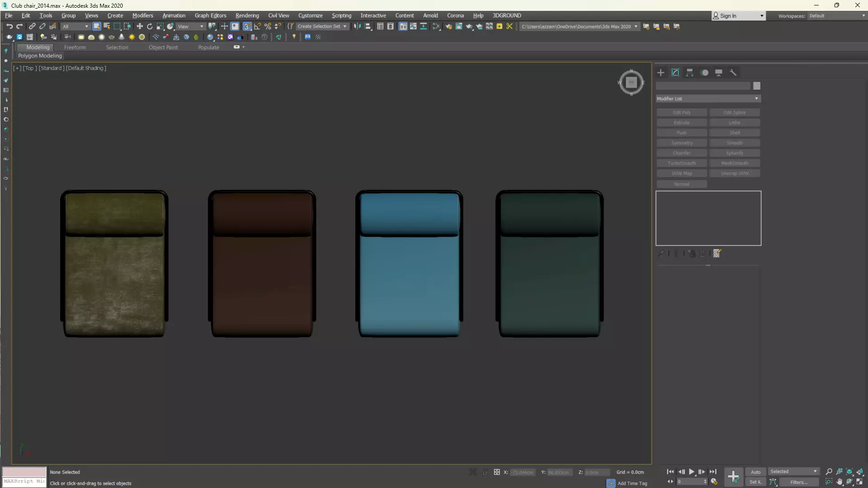Open the project folder path dropdown
This screenshot has height=488, width=868.
[x=579, y=26]
